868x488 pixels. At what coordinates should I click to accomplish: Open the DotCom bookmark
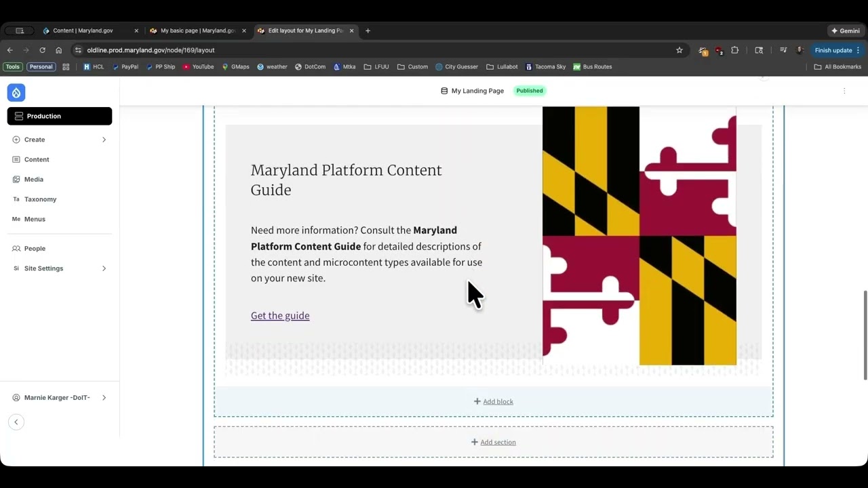[310, 66]
